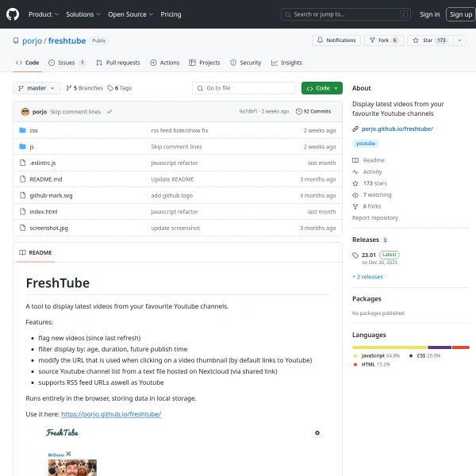Open the porjo owner profile link

[32, 40]
